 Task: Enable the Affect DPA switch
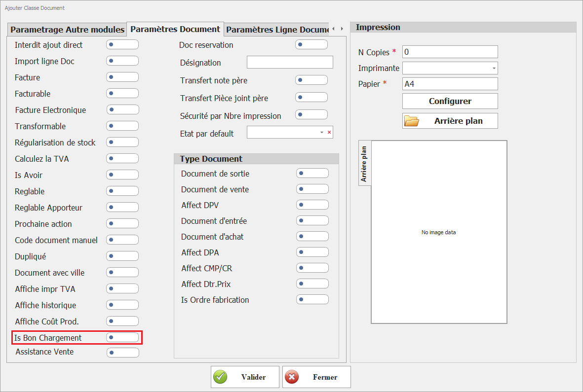pos(312,252)
